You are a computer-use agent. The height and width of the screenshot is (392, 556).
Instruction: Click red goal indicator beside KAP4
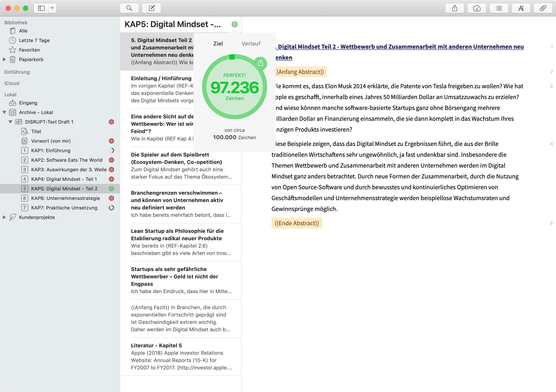point(111,179)
